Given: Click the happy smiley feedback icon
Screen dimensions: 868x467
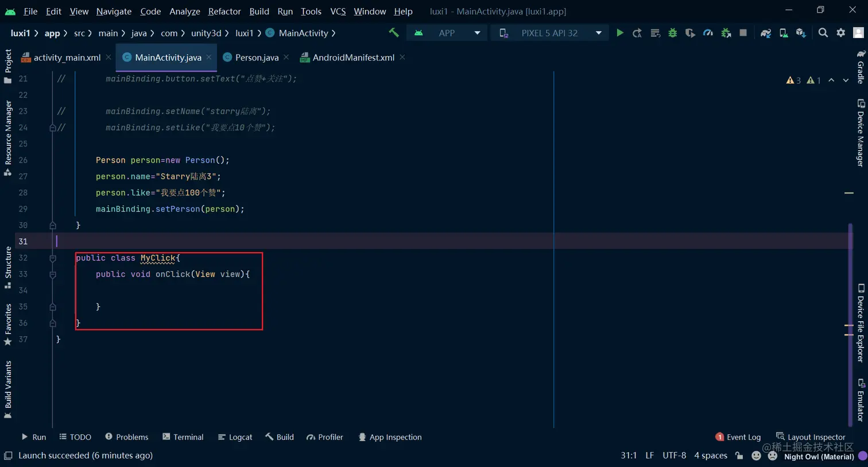Looking at the screenshot, I should (756, 456).
